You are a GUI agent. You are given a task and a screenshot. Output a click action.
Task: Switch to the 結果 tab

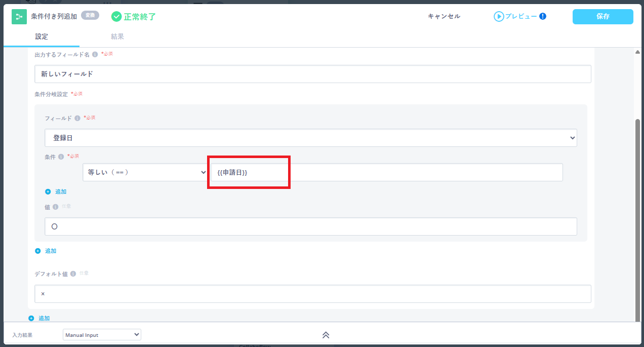point(117,36)
